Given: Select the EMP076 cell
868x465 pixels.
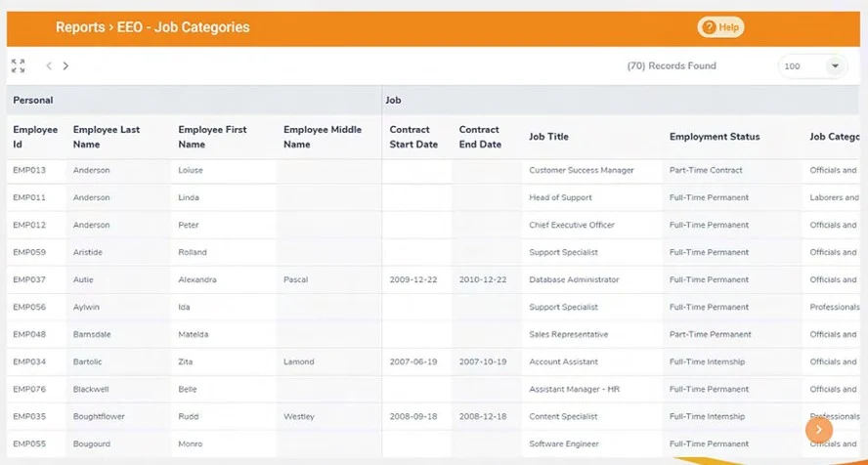Looking at the screenshot, I should pyautogui.click(x=29, y=389).
